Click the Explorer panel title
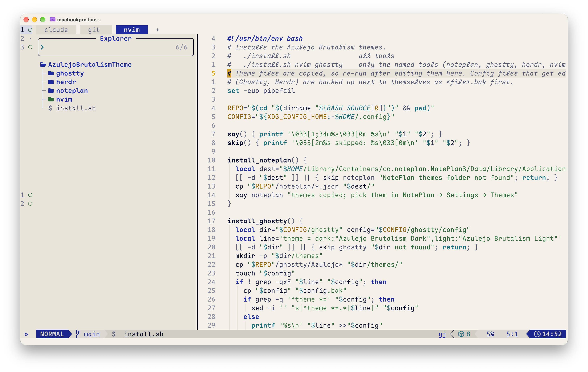Screen dimensions: 588x372 pyautogui.click(x=116, y=38)
